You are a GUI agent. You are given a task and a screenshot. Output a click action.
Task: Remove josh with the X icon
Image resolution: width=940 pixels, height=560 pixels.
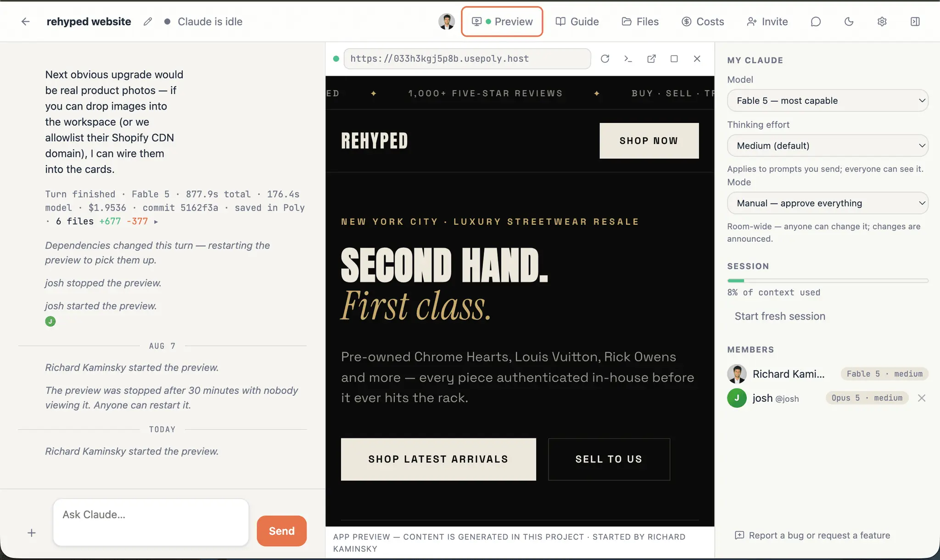pos(922,398)
